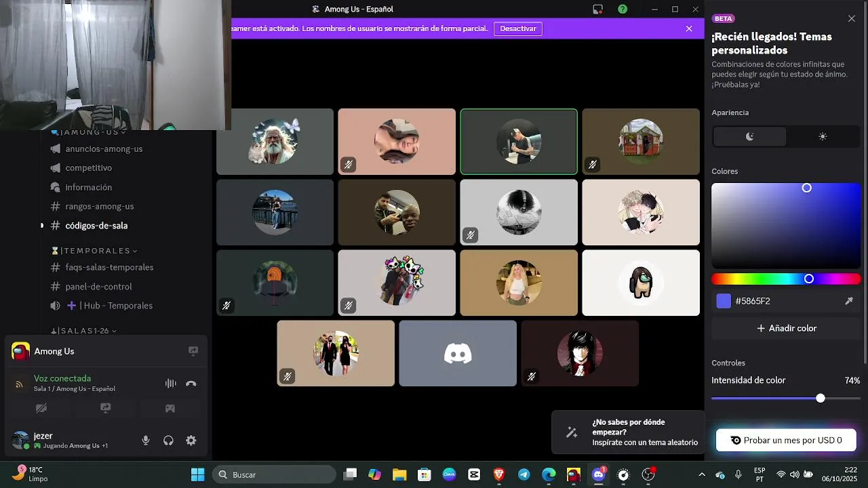Open Microsoft Edge from the taskbar
This screenshot has height=488, width=868.
(x=549, y=474)
